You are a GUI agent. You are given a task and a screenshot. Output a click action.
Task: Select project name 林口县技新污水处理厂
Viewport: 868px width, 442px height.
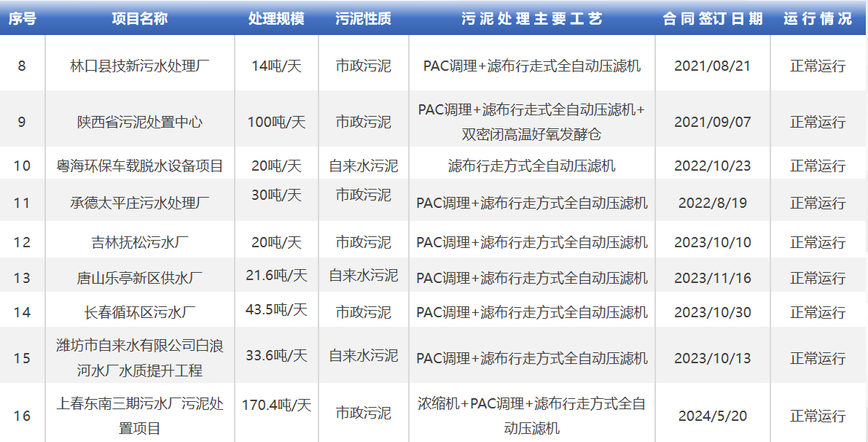pos(139,66)
